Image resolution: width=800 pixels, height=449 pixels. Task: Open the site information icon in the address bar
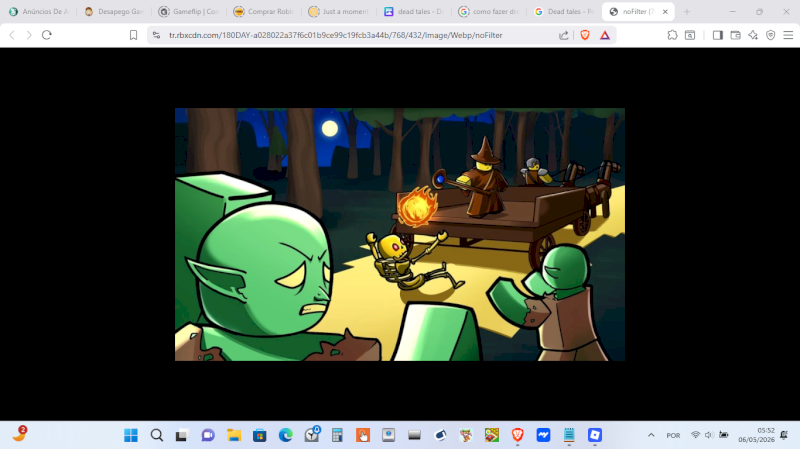click(x=157, y=35)
